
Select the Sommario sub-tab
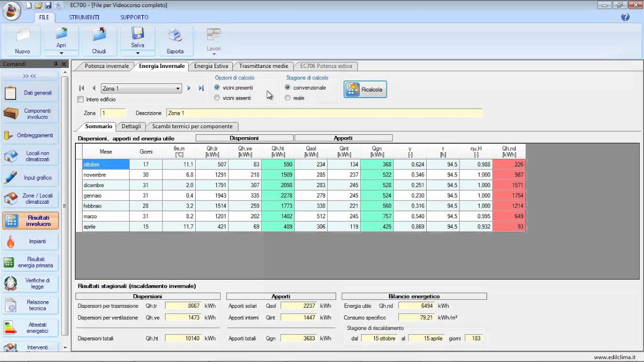[99, 126]
